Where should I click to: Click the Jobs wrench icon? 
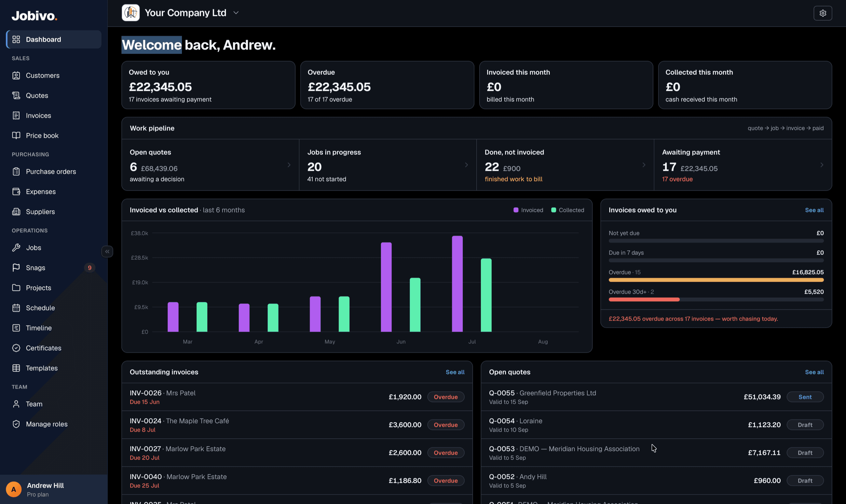click(16, 248)
